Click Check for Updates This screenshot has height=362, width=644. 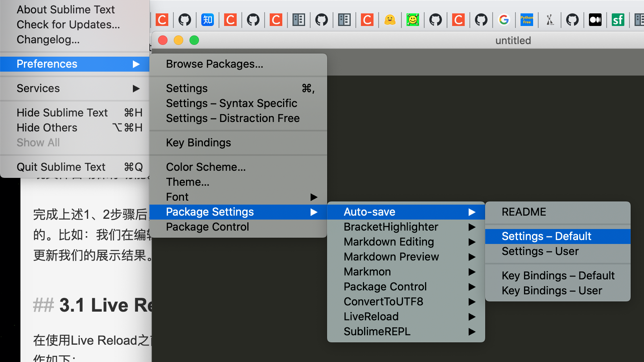[x=68, y=24]
